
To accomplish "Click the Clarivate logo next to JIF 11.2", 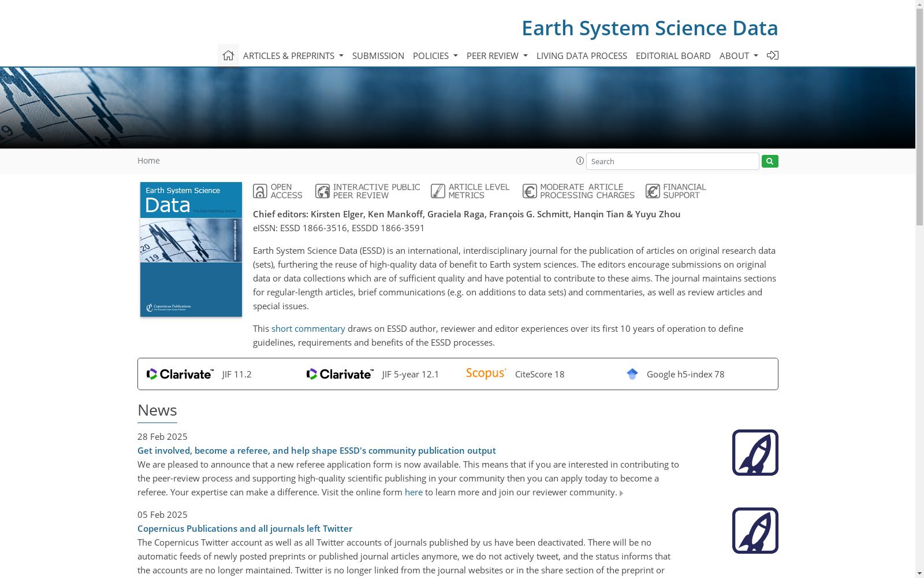I will pos(180,374).
